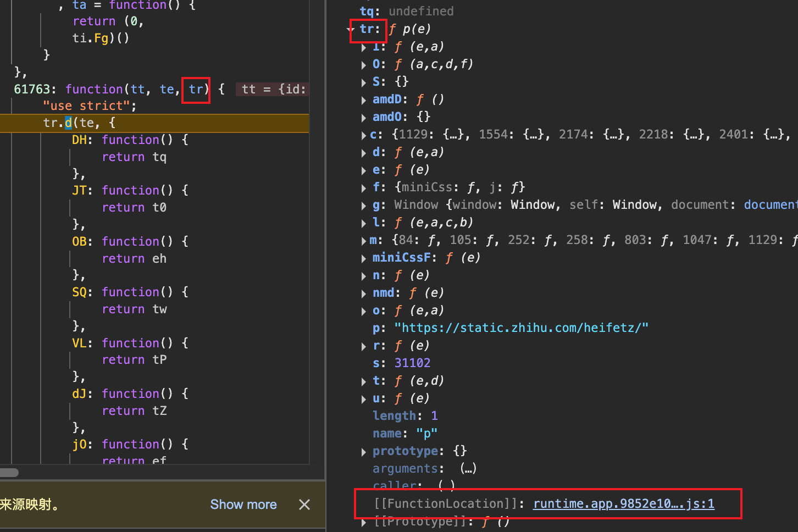Image resolution: width=798 pixels, height=532 pixels.
Task: Click the return eh statement
Action: click(x=134, y=258)
